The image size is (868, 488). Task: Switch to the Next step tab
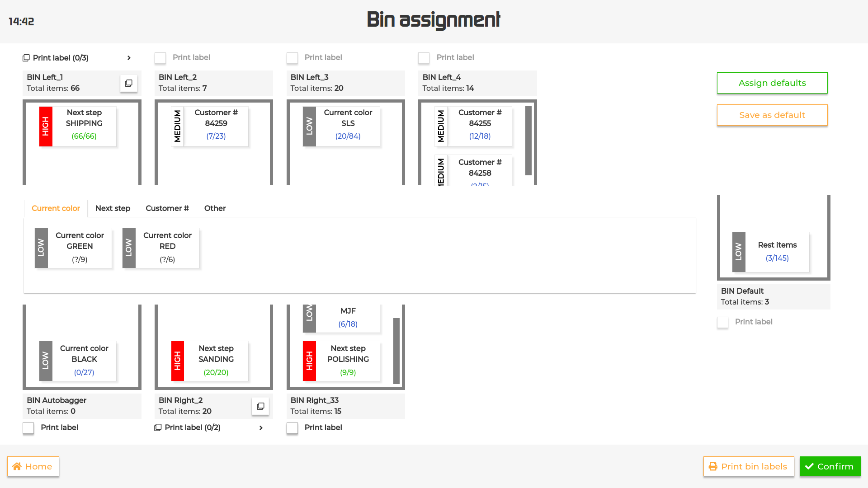[x=113, y=208]
